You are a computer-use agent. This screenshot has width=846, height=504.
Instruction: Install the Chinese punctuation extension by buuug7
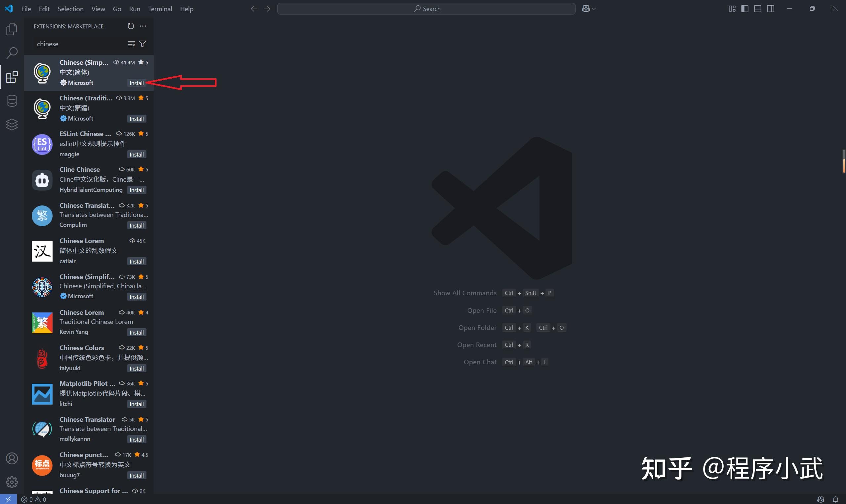coord(137,476)
